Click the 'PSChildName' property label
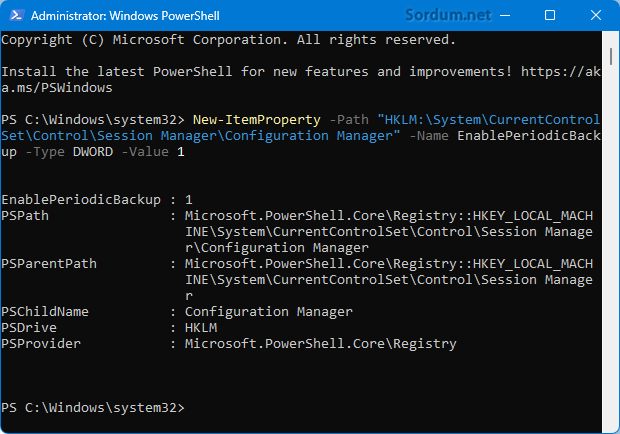 (x=45, y=312)
